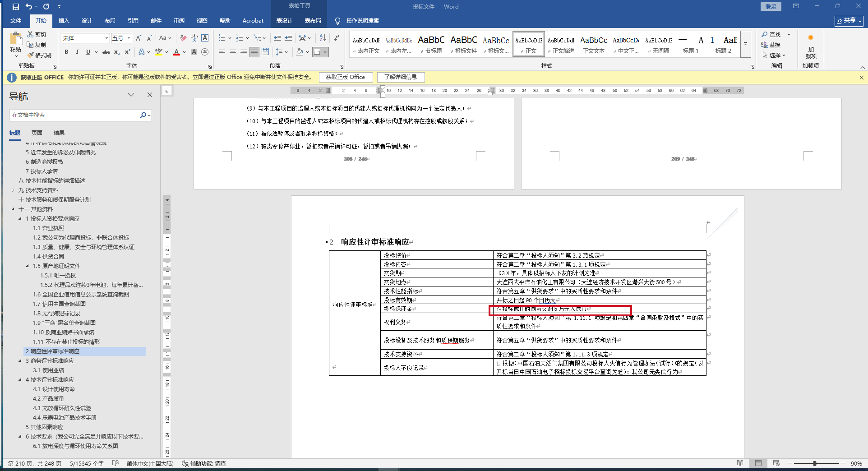Collapse the '十一 其他资料' heading in navigation
Image resolution: width=868 pixels, height=471 pixels.
pyautogui.click(x=13, y=209)
